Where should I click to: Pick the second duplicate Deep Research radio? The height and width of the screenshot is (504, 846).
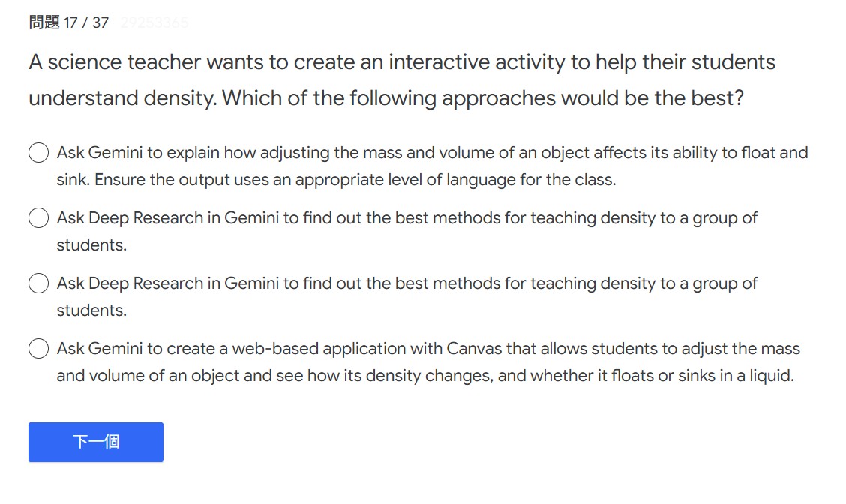38,283
